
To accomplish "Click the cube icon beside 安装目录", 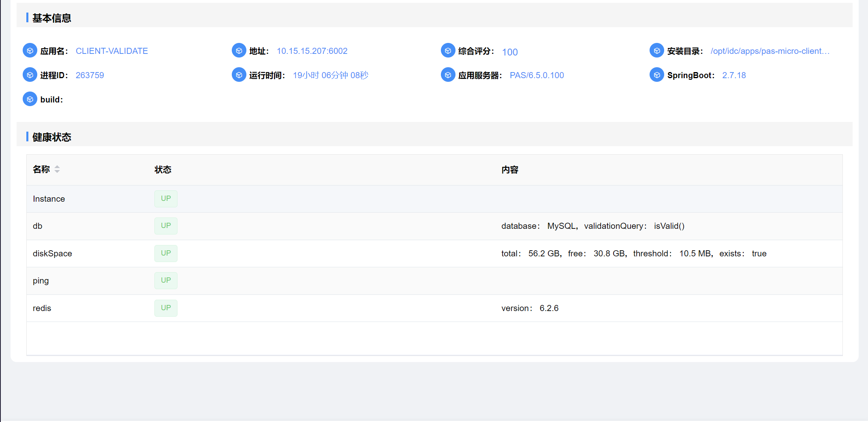I will point(657,51).
